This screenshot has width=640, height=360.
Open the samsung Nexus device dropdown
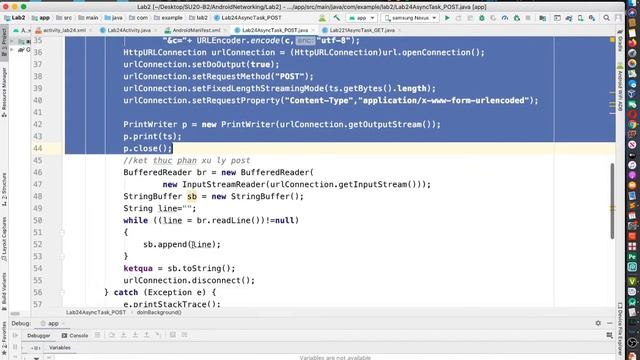(x=410, y=18)
